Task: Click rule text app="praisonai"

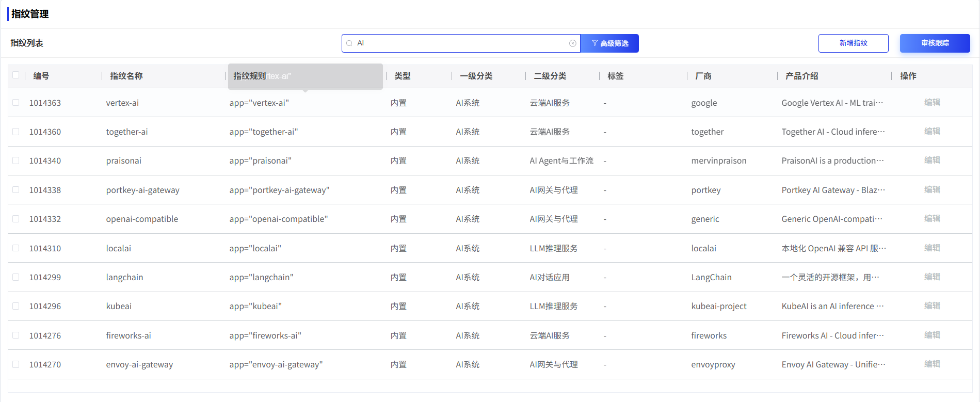Action: coord(261,160)
